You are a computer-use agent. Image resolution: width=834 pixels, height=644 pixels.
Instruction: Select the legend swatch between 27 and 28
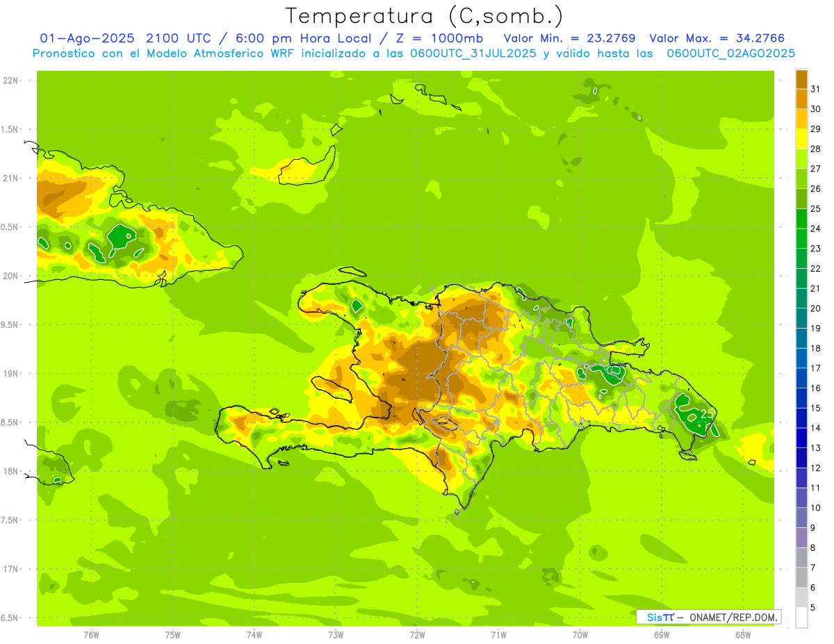pyautogui.click(x=801, y=159)
